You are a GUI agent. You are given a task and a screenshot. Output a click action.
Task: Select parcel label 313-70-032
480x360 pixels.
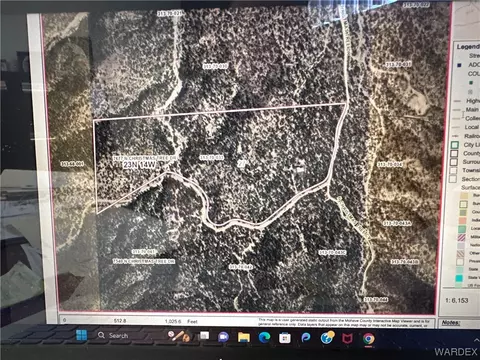(216, 66)
